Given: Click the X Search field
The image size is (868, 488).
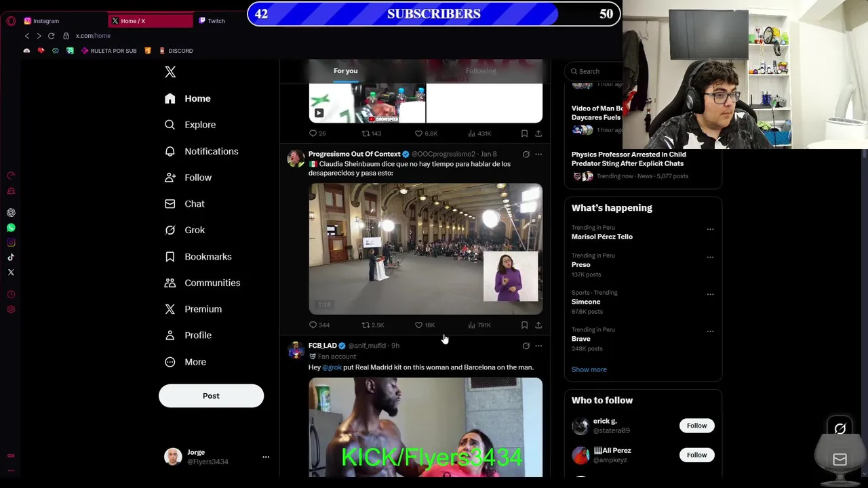Looking at the screenshot, I should [593, 71].
